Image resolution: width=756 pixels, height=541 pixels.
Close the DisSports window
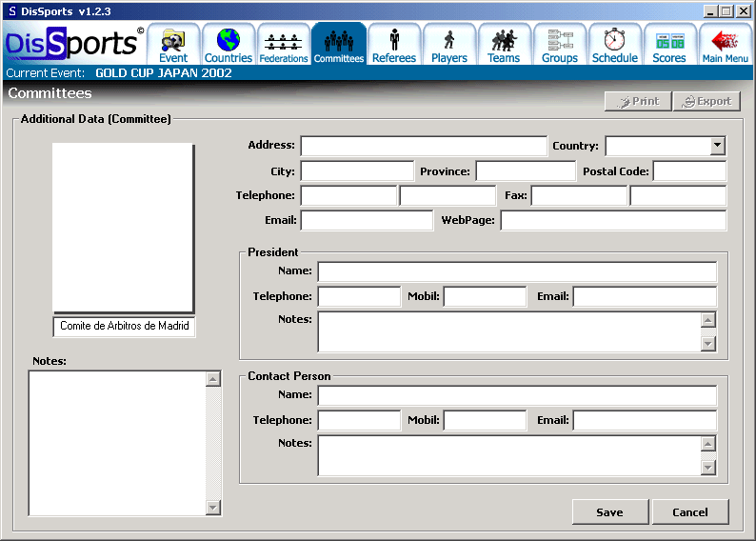point(744,11)
